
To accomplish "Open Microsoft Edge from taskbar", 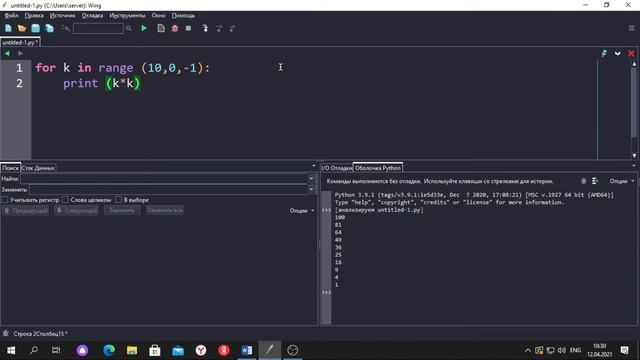I will 109,350.
